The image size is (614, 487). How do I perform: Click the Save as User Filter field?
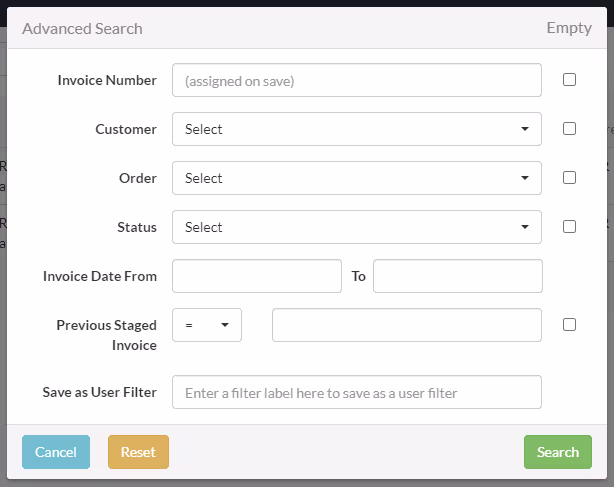click(357, 392)
